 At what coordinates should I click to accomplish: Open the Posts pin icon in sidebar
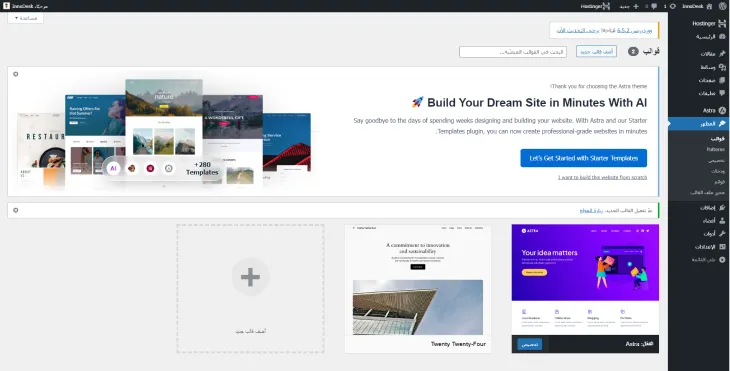coord(722,54)
